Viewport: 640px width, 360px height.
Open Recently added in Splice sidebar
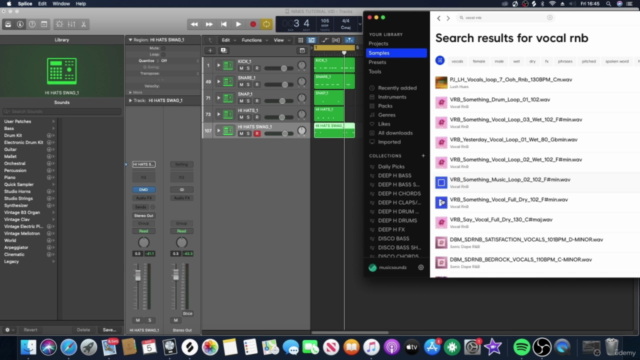396,88
